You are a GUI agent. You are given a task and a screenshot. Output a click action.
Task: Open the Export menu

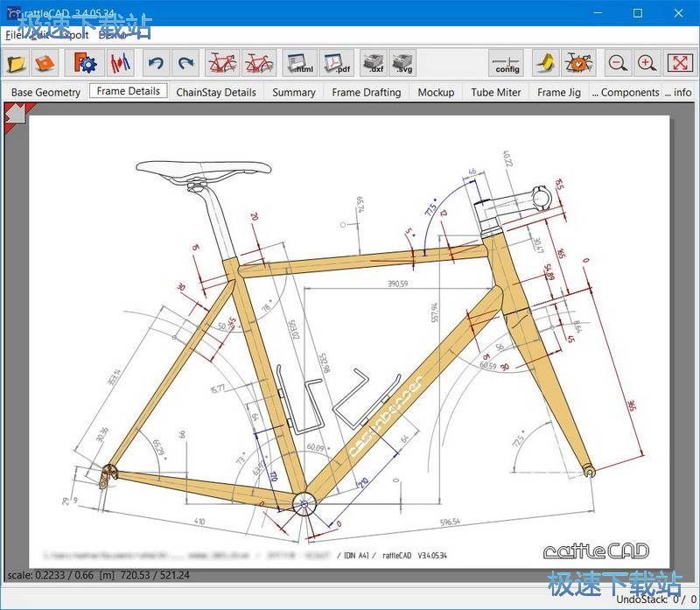(x=73, y=35)
